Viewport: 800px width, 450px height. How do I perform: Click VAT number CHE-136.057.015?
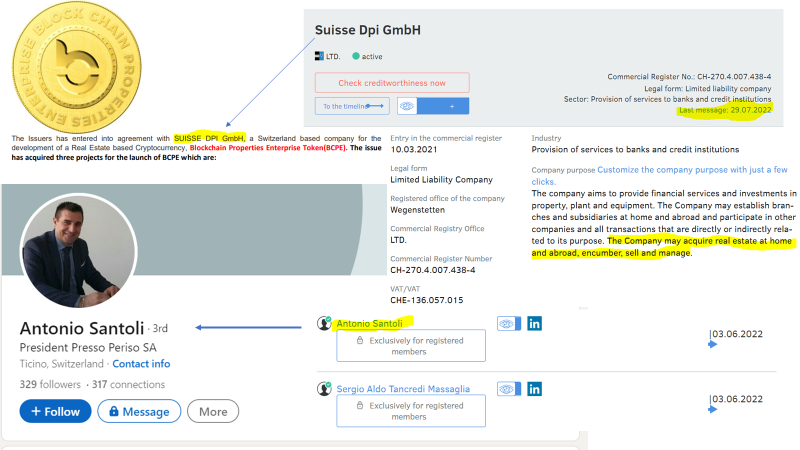pos(427,300)
